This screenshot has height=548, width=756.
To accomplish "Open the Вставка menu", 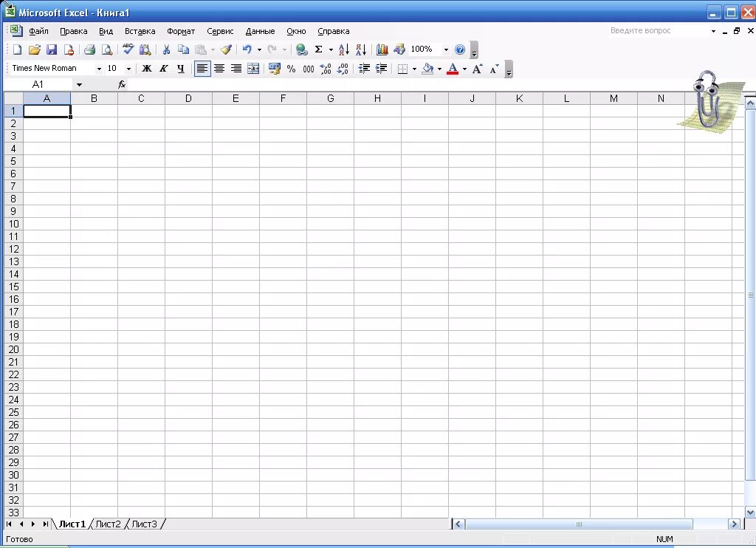I will click(140, 31).
